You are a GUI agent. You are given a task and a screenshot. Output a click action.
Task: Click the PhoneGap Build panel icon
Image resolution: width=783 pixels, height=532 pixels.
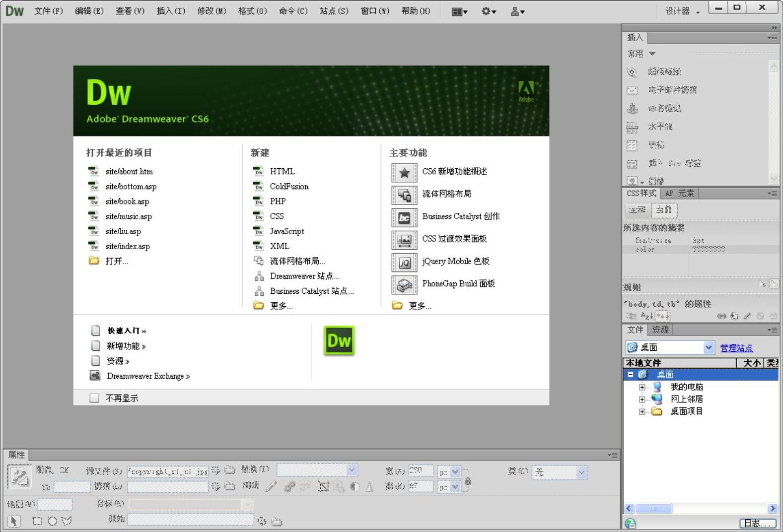(x=404, y=284)
